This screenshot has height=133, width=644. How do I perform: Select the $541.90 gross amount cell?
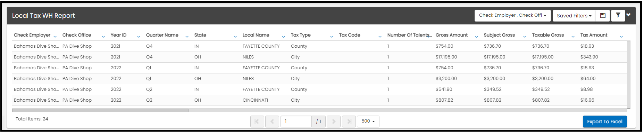pos(444,89)
